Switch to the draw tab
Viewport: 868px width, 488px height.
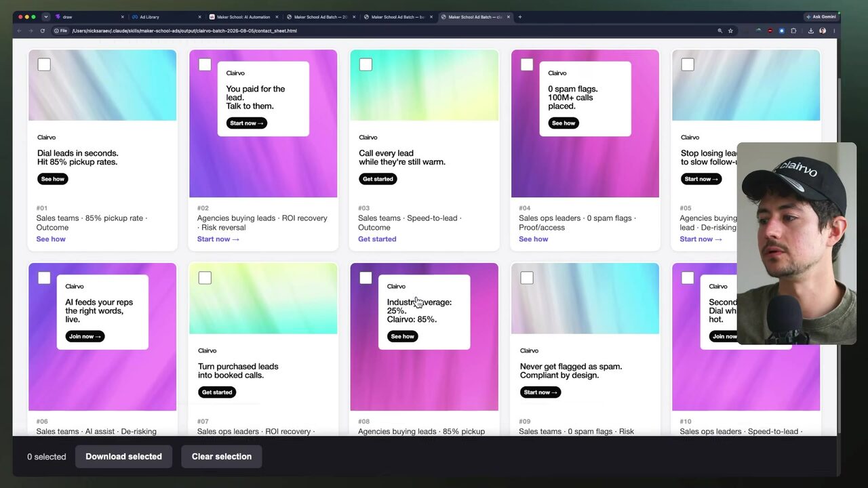[88, 17]
